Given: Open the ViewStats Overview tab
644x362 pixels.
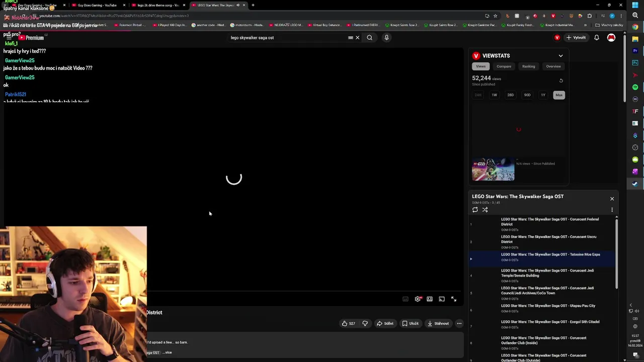Looking at the screenshot, I should [553, 66].
